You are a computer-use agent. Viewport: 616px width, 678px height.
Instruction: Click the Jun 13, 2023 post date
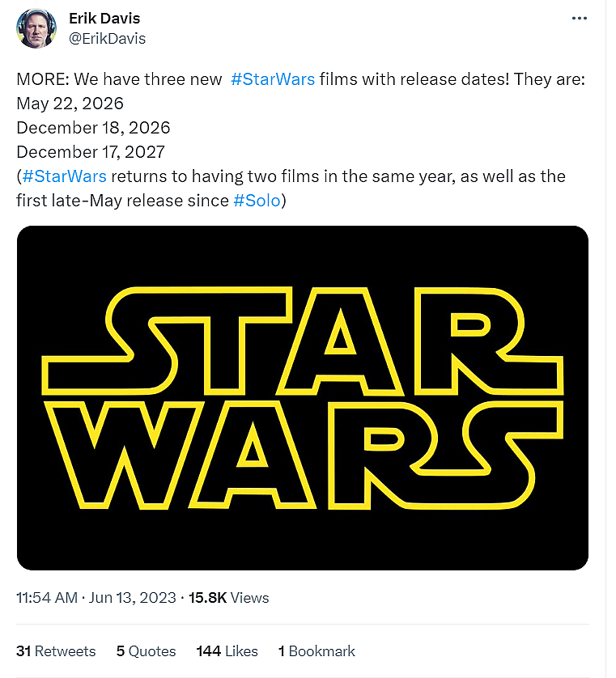click(x=133, y=598)
